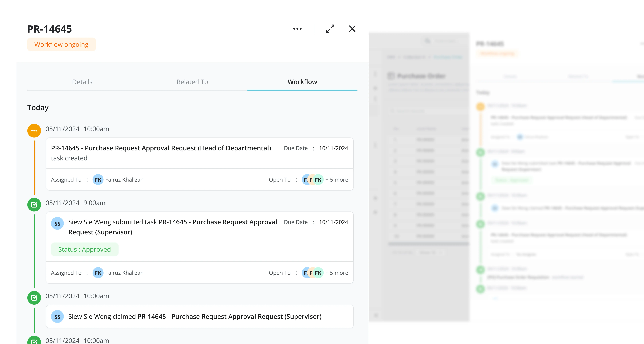This screenshot has height=344, width=644.
Task: Click the 10:00am timestamp above the claimed task card
Action: [96, 296]
